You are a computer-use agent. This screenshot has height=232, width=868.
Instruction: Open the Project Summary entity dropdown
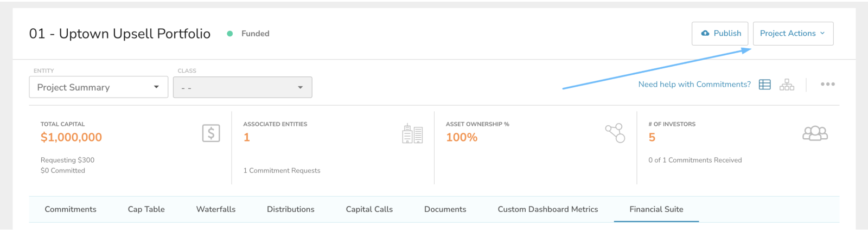tap(98, 87)
